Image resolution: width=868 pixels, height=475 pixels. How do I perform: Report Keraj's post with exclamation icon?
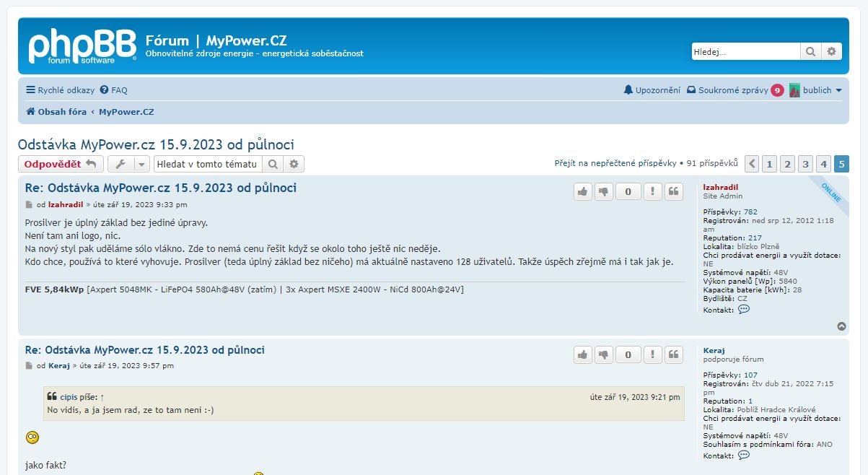coord(652,354)
